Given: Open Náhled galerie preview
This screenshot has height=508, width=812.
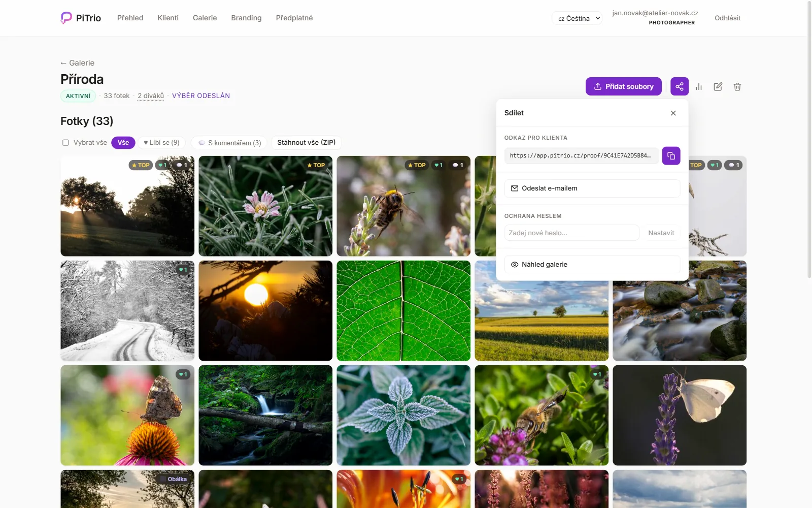Looking at the screenshot, I should 592,265.
